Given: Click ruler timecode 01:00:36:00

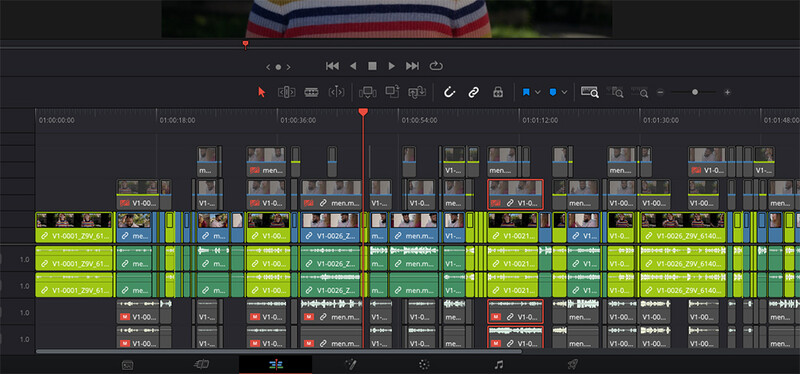Looking at the screenshot, I should tap(298, 121).
